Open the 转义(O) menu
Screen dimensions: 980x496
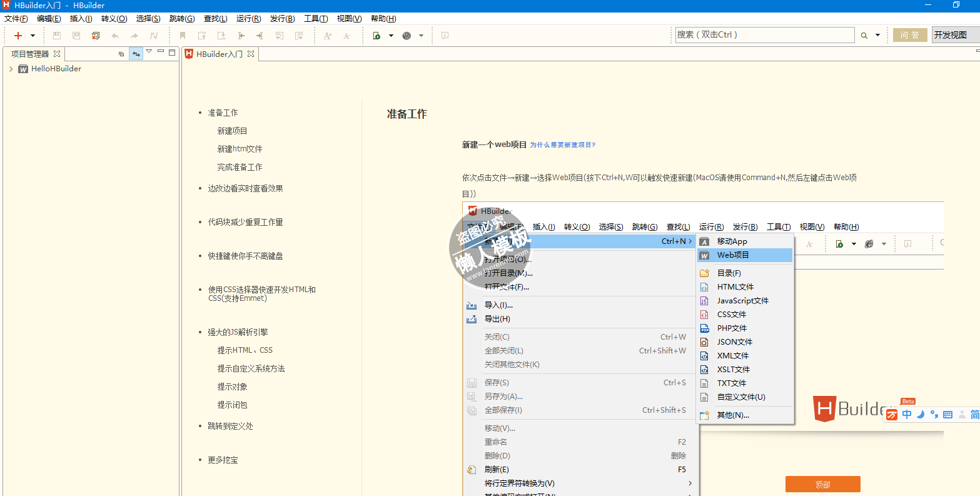(x=114, y=19)
